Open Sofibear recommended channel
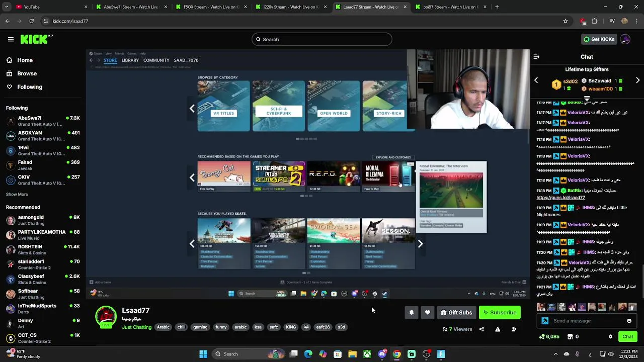 (x=43, y=294)
